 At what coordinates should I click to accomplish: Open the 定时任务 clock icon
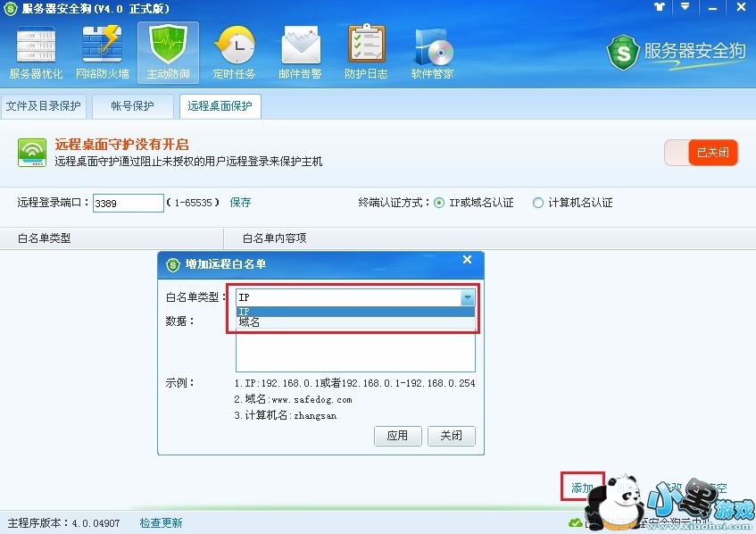point(235,53)
